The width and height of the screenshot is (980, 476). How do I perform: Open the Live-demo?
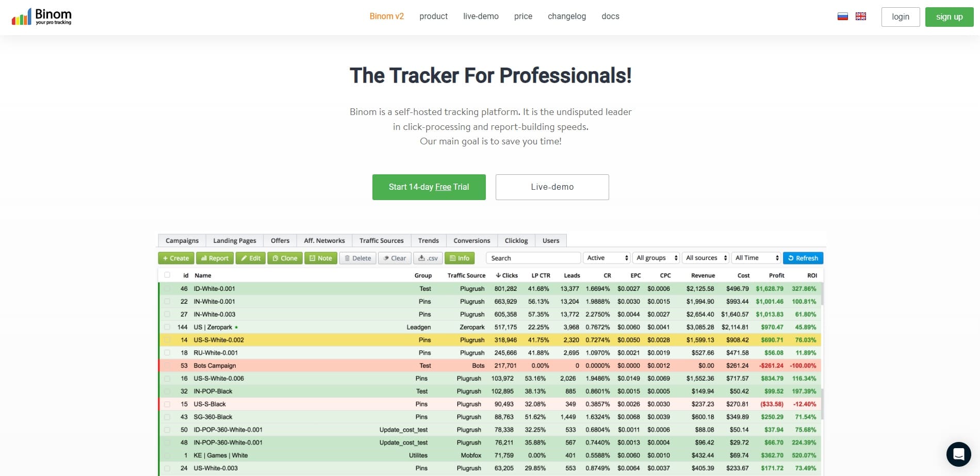pos(552,187)
